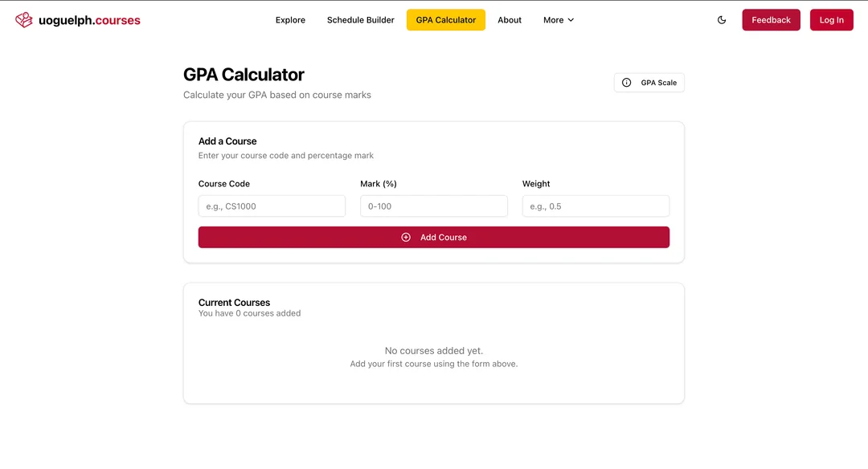Select the GPA Calculator nav item
The height and width of the screenshot is (469, 868).
445,20
